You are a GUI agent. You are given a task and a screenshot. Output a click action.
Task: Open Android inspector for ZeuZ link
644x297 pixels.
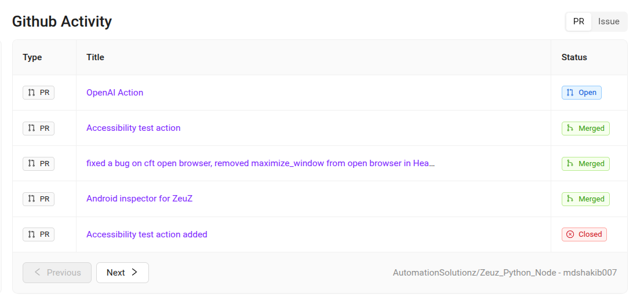[x=139, y=199]
